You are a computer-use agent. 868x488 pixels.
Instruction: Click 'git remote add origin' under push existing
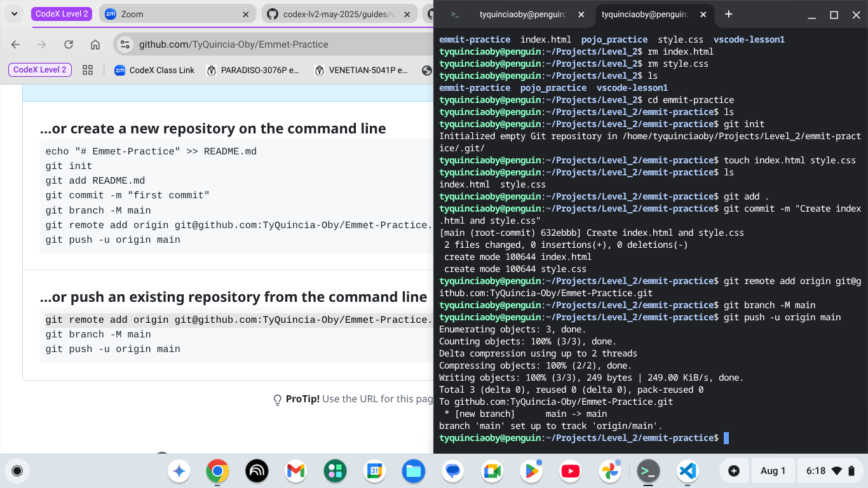point(239,320)
